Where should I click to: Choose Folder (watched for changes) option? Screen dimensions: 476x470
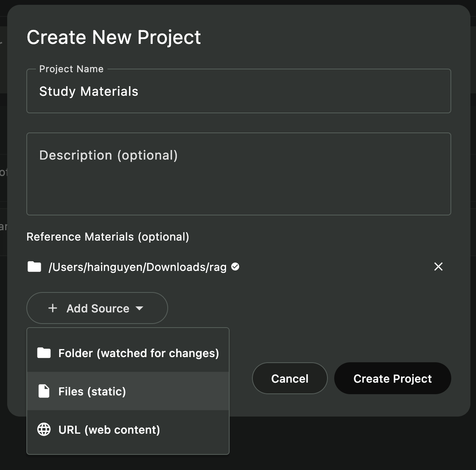coord(138,353)
